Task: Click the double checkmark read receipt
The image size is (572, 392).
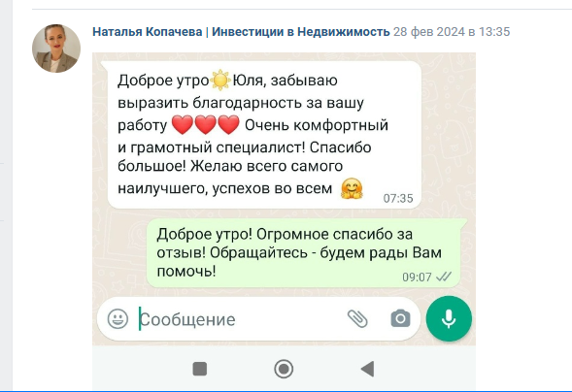Action: point(444,277)
